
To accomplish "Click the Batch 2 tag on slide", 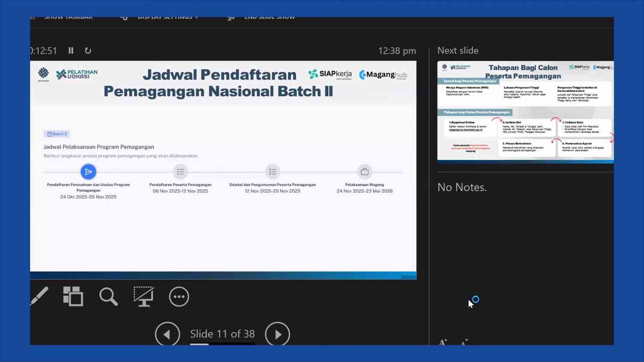I will click(57, 134).
